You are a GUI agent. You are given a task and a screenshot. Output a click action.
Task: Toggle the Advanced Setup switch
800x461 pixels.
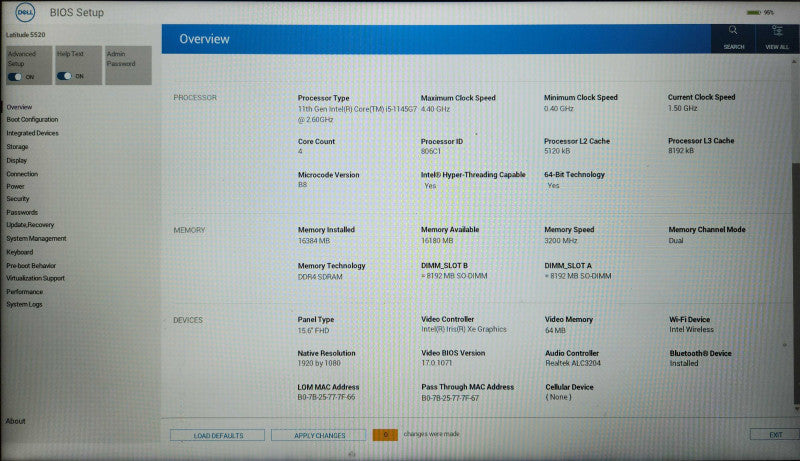(x=15, y=77)
